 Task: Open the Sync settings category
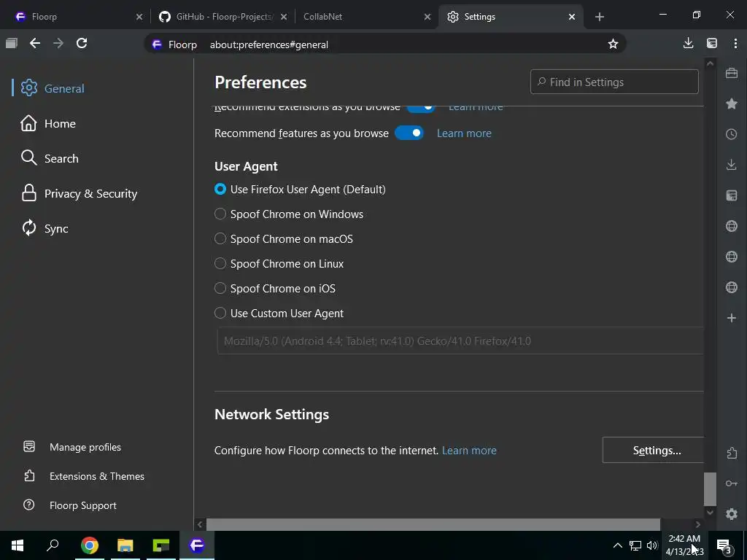(x=44, y=228)
